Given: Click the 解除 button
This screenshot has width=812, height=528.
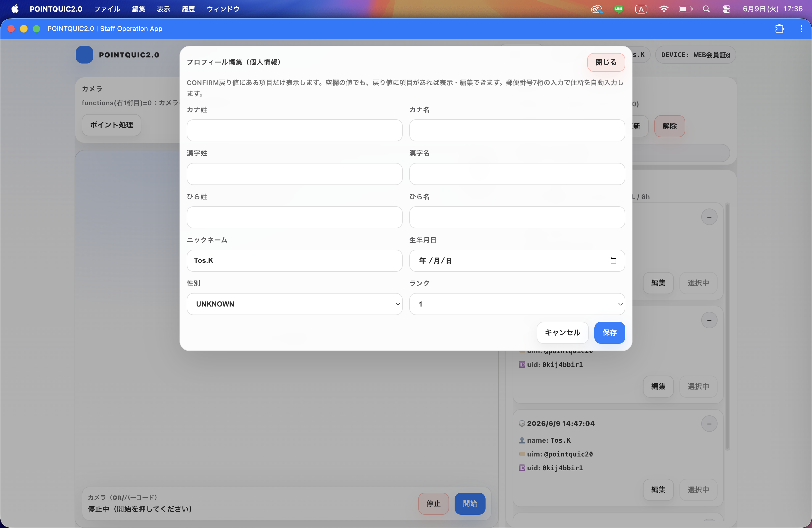Looking at the screenshot, I should [x=669, y=126].
